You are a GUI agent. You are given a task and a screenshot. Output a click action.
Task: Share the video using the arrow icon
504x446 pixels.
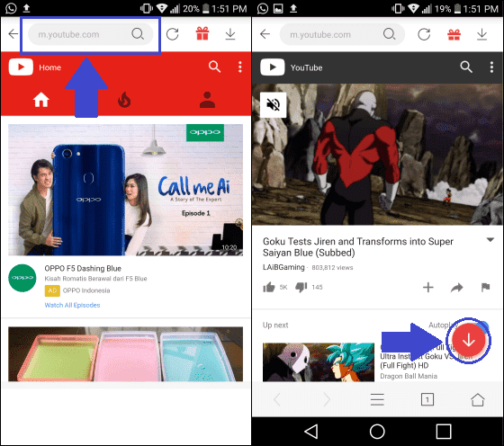click(457, 288)
